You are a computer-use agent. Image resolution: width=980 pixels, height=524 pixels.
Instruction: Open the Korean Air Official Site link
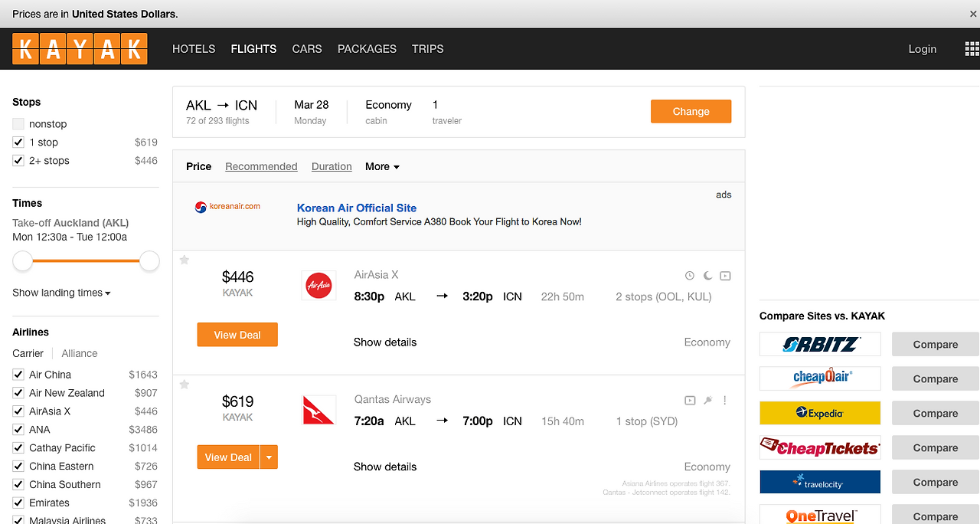tap(357, 208)
